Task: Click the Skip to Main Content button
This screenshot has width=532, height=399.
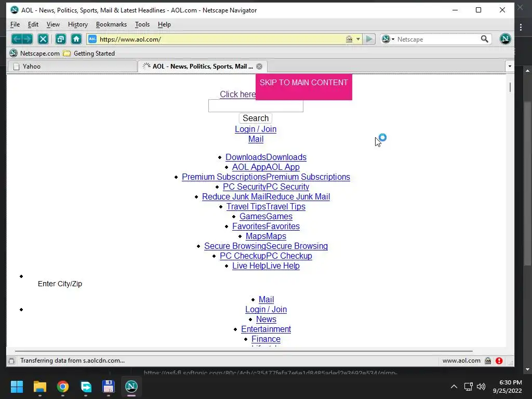Action: [x=303, y=87]
